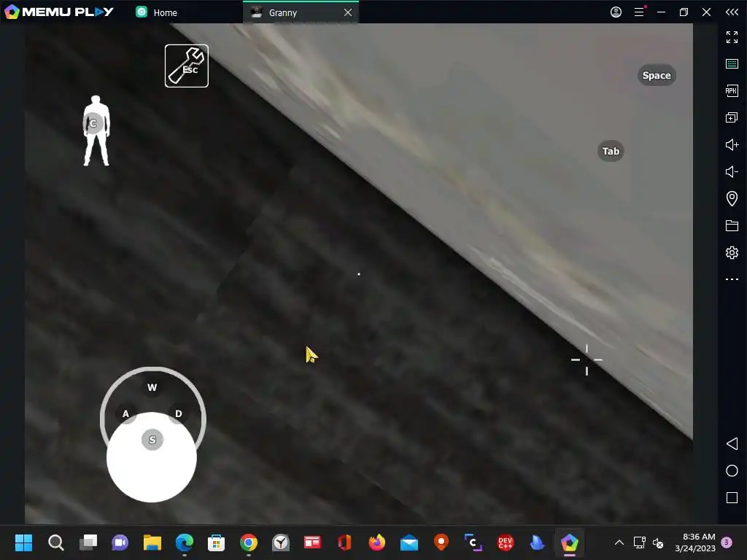Click the crosshair aiming marker overlay
The width and height of the screenshot is (747, 560).
coord(587,359)
